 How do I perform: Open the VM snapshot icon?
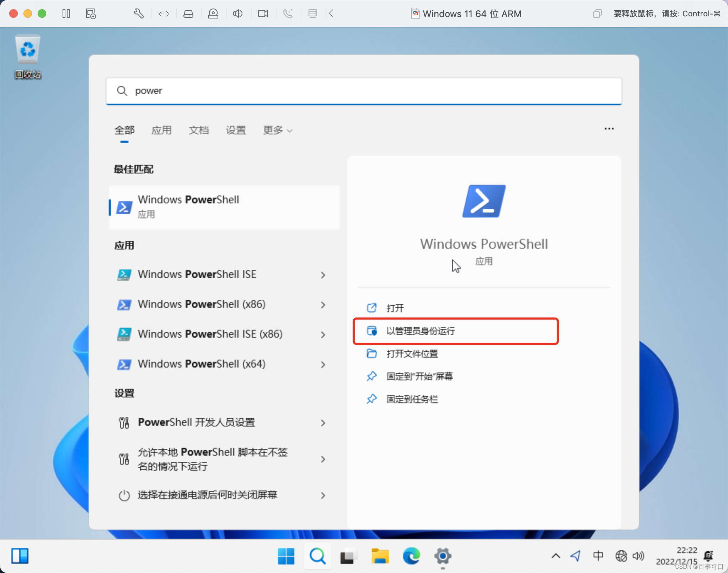91,14
